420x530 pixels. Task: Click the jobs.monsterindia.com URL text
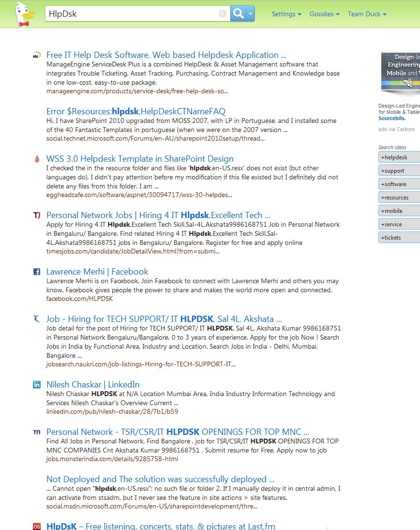point(112,459)
